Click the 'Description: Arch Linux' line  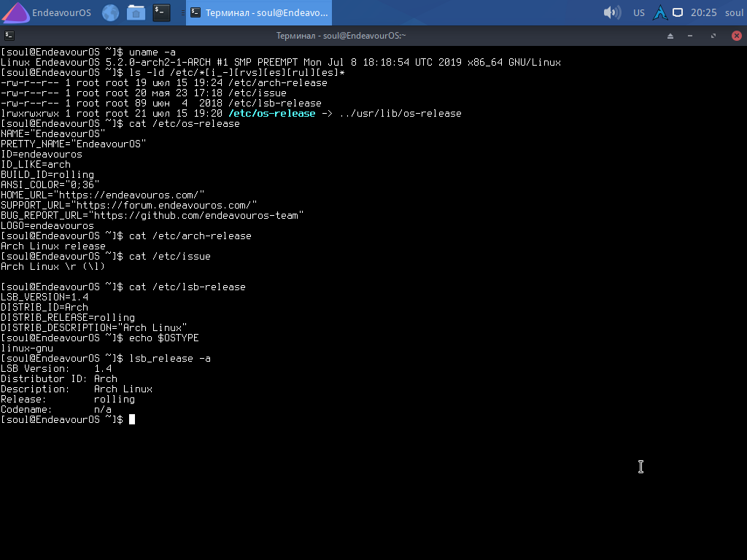tap(76, 389)
